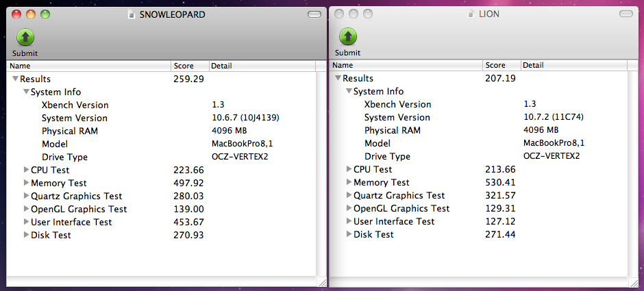Click Disk Test score 270.93
This screenshot has width=644, height=291.
188,235
